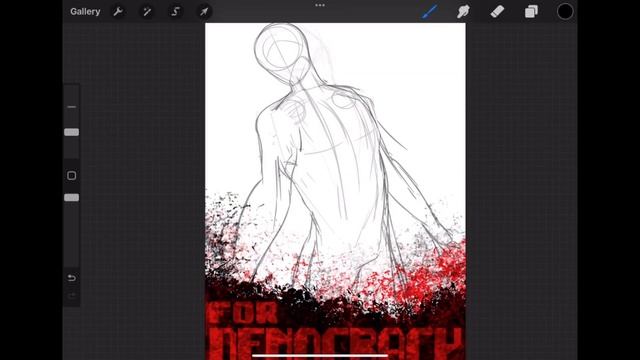Undo the last stroke with sidebar arrow

pyautogui.click(x=71, y=278)
